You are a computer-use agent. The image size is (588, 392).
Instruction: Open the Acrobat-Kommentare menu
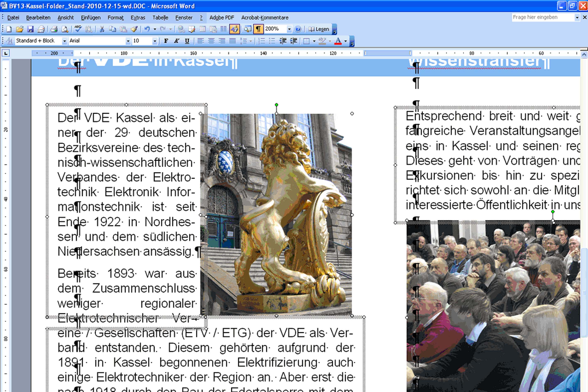click(x=265, y=17)
